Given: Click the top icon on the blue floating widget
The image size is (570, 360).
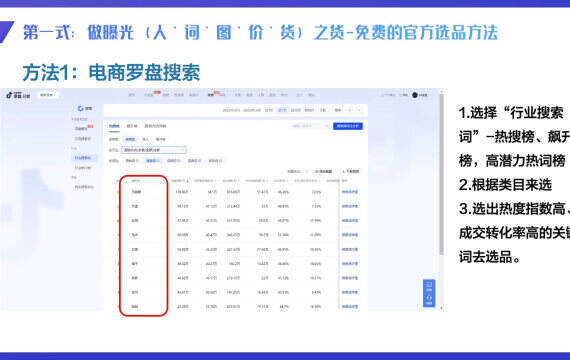Looking at the screenshot, I should coord(429,287).
